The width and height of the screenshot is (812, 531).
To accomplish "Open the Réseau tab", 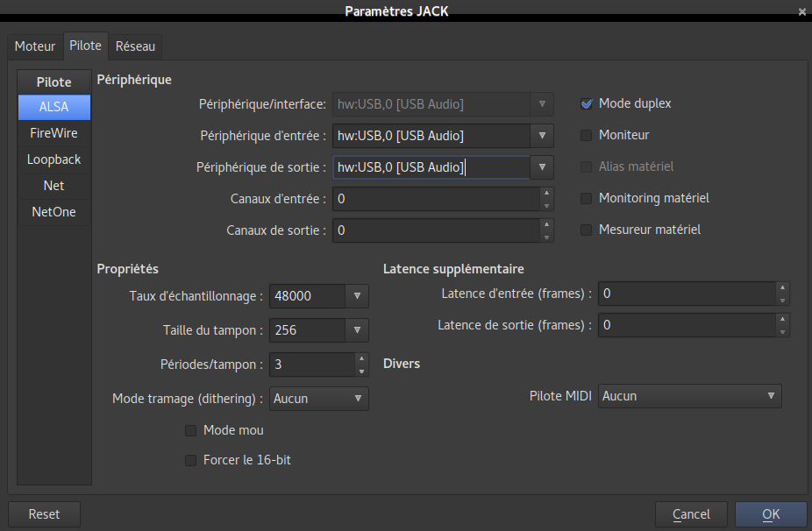I will tap(135, 46).
